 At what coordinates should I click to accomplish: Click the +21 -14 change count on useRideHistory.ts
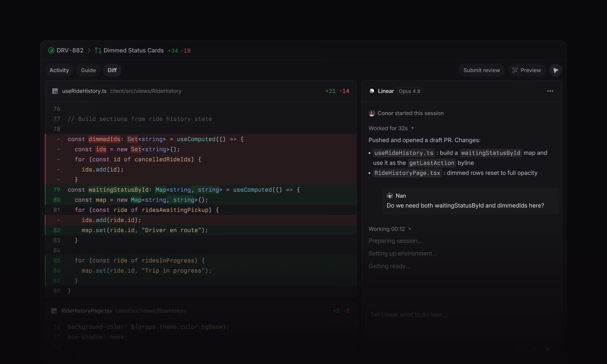(x=337, y=91)
